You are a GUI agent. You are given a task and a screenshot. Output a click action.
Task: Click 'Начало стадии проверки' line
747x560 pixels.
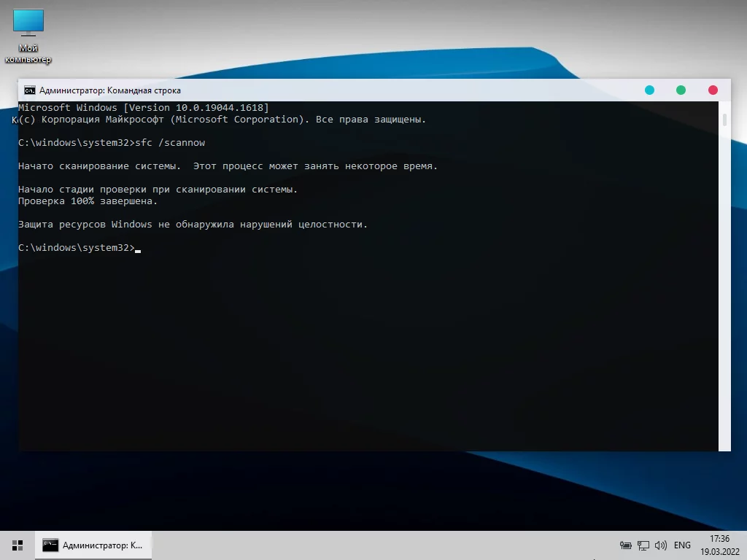(x=158, y=190)
